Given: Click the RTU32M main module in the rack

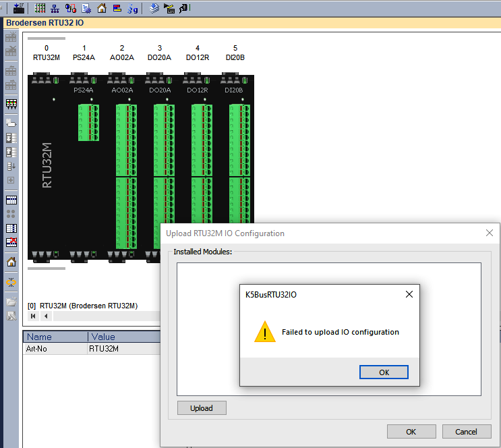Looking at the screenshot, I should point(47,166).
